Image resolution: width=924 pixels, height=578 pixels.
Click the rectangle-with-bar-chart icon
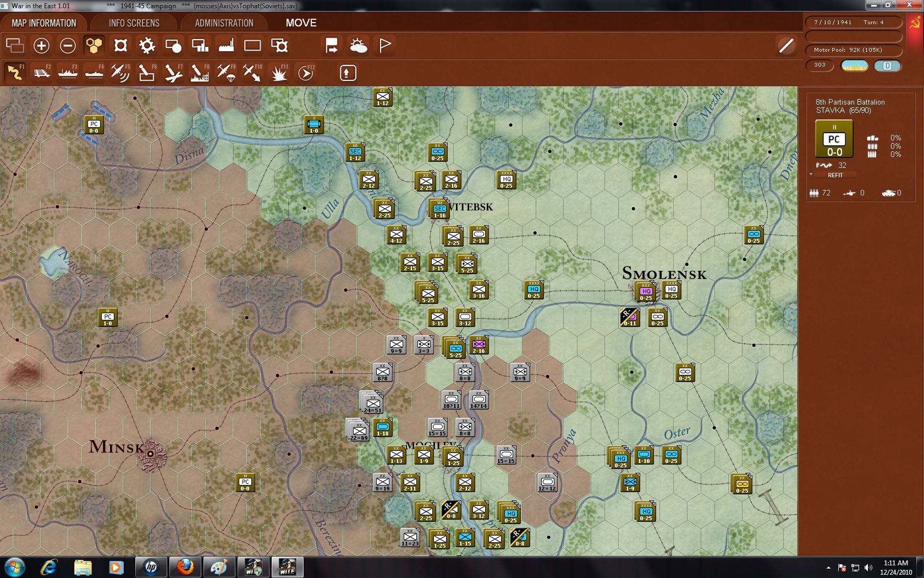pos(200,45)
